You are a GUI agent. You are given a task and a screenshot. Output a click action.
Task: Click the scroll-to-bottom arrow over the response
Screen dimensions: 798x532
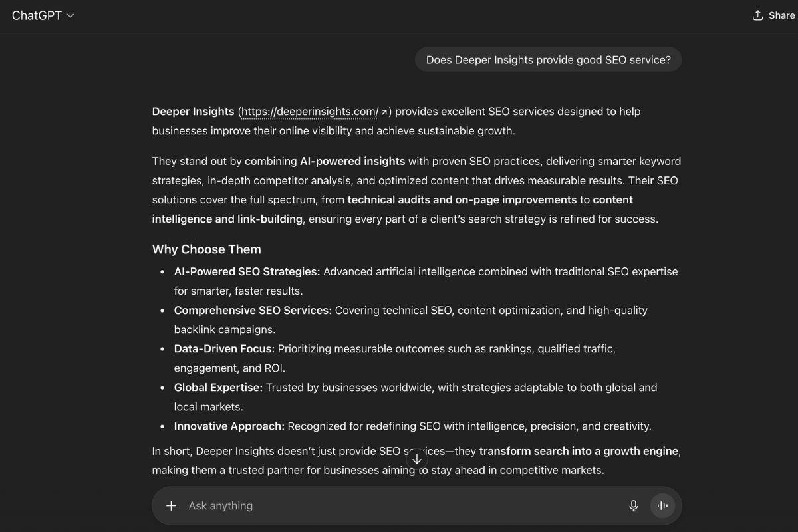click(x=417, y=458)
